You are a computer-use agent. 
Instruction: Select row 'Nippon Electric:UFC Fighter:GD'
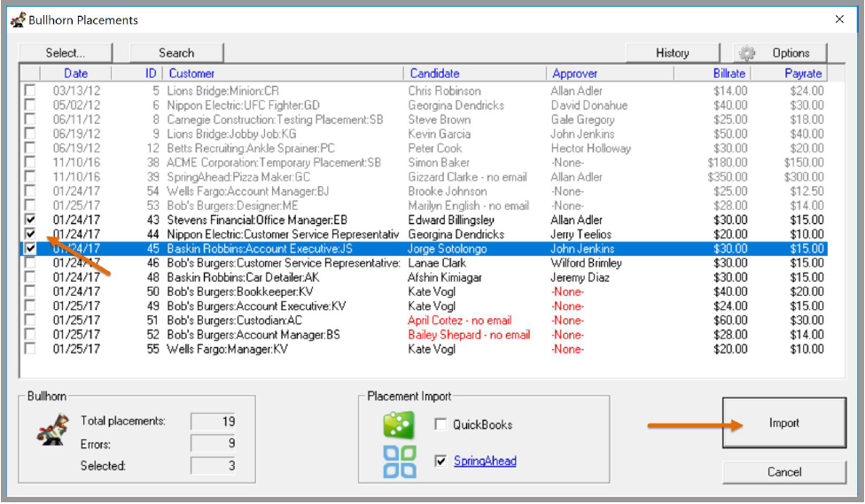pos(424,105)
